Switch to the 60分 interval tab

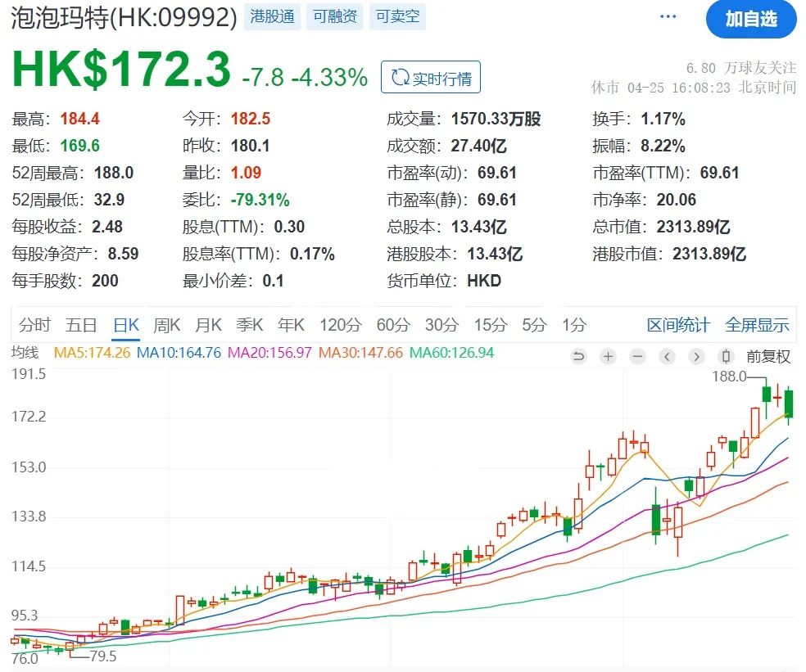[x=392, y=325]
